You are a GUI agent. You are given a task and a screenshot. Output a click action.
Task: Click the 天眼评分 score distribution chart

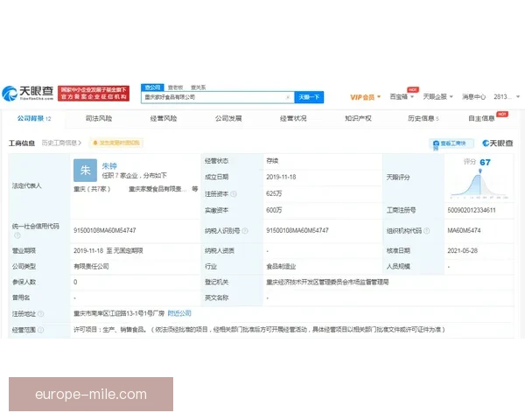(x=479, y=185)
